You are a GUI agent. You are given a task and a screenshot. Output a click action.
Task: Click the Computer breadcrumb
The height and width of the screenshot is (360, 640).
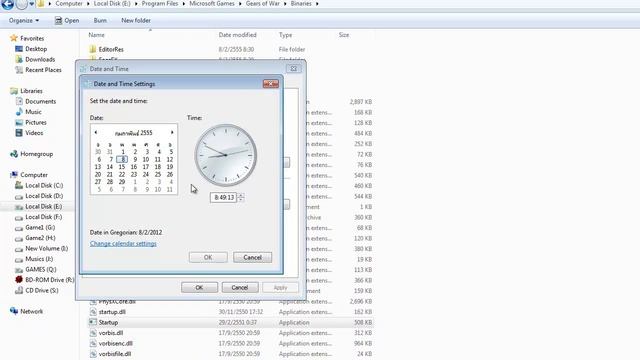pyautogui.click(x=69, y=4)
